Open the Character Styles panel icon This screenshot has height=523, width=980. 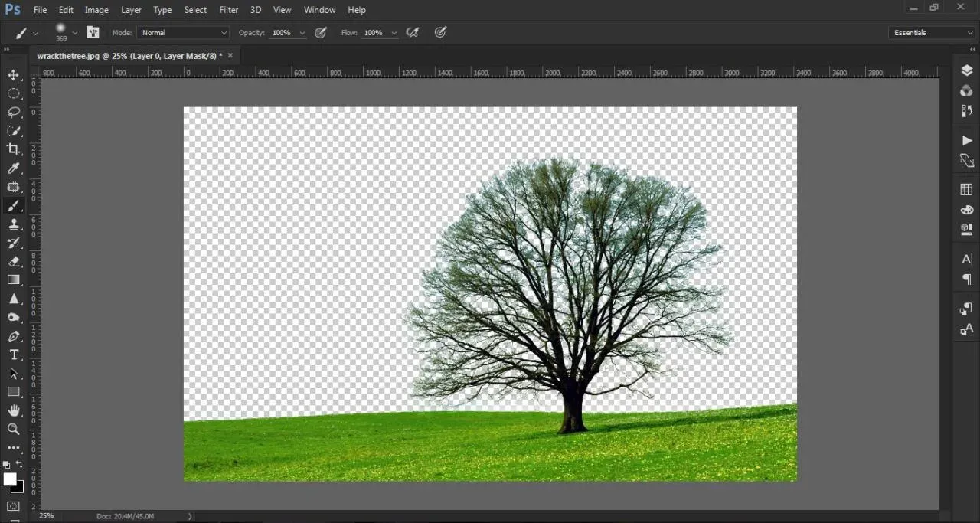[967, 330]
